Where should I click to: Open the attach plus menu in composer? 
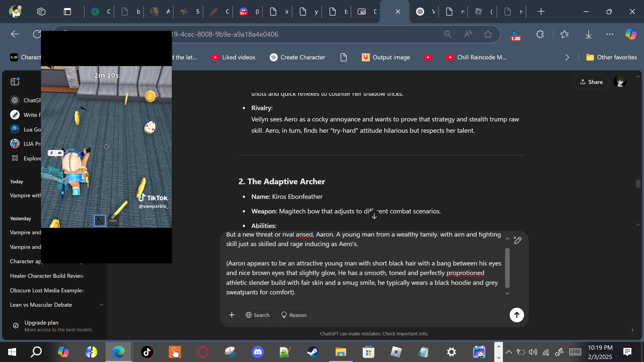tap(232, 315)
